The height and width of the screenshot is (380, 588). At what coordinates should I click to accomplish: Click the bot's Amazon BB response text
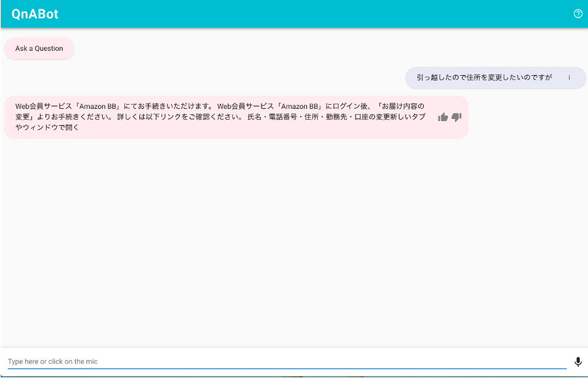point(220,117)
